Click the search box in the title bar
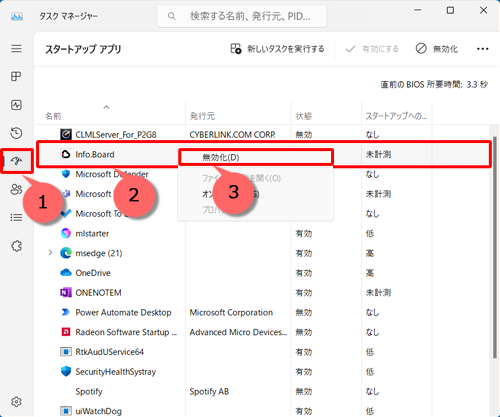The image size is (500, 417). (x=242, y=16)
